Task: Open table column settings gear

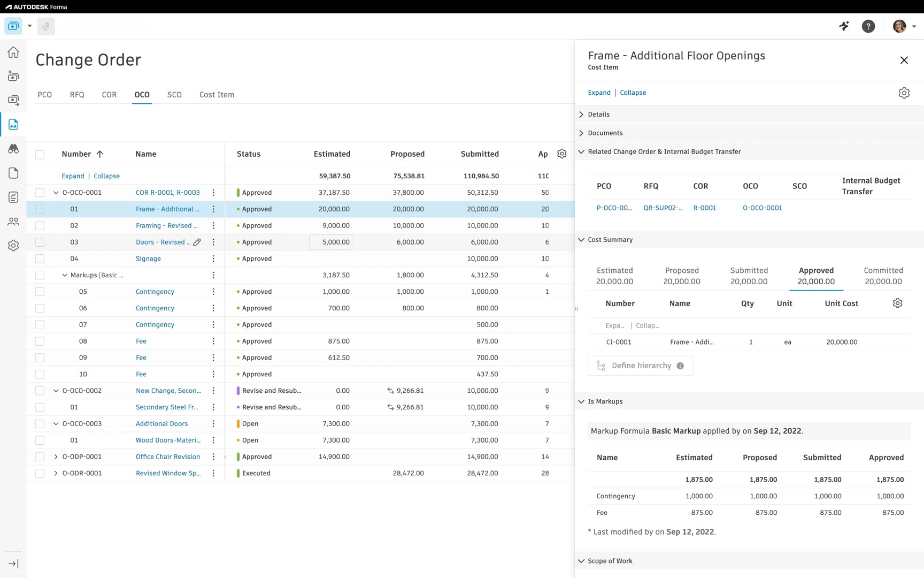Action: click(561, 154)
